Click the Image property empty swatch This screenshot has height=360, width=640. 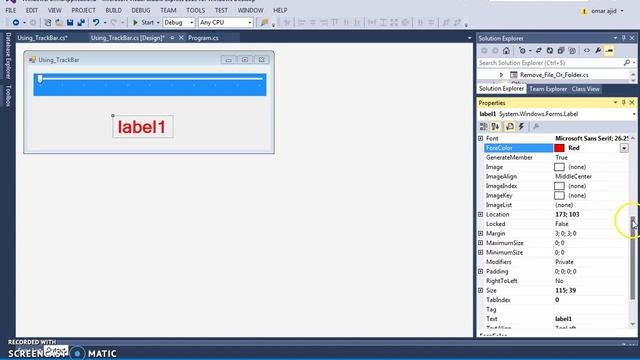[559, 167]
